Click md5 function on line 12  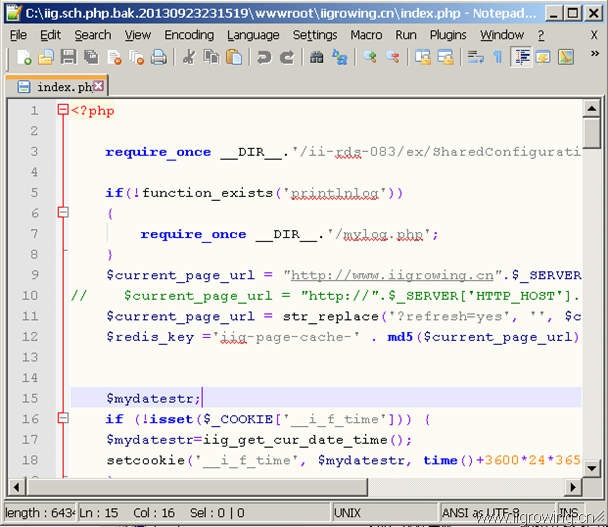pos(399,337)
